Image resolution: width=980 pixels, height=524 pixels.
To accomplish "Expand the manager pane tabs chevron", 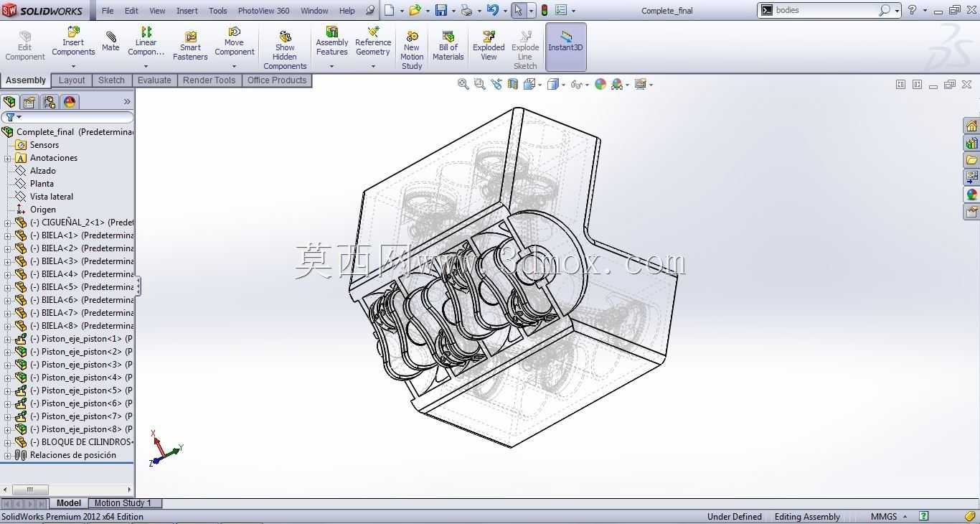I will click(127, 102).
